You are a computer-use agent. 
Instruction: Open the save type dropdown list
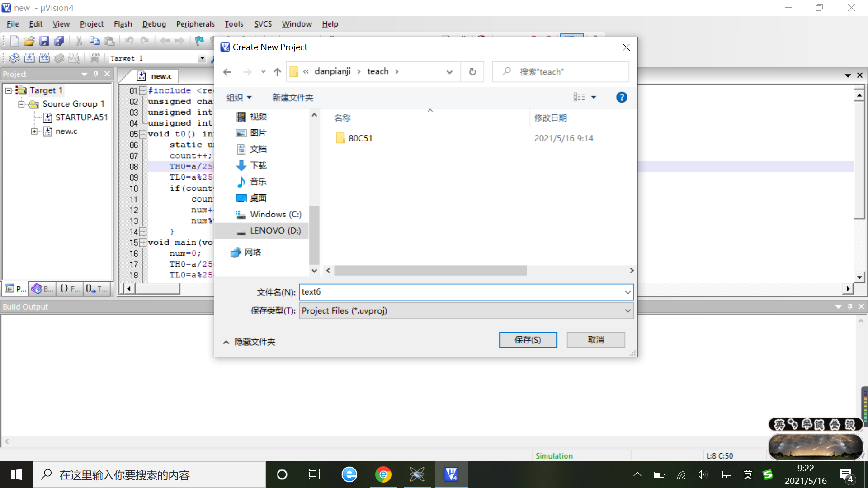[627, 311]
